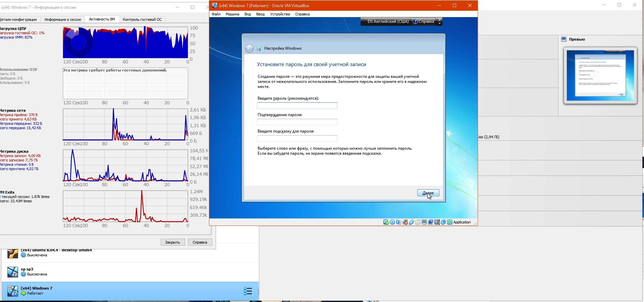
Task: Click the CPU chip 'V' indicator in status bar
Action: 437,222
